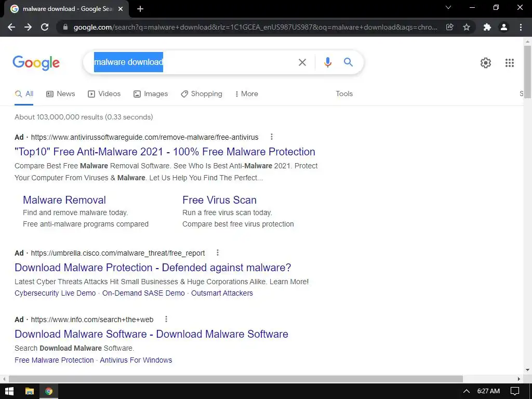Screen dimensions: 532x399
Task: Click the scroll right arrow
Action: pos(519,379)
